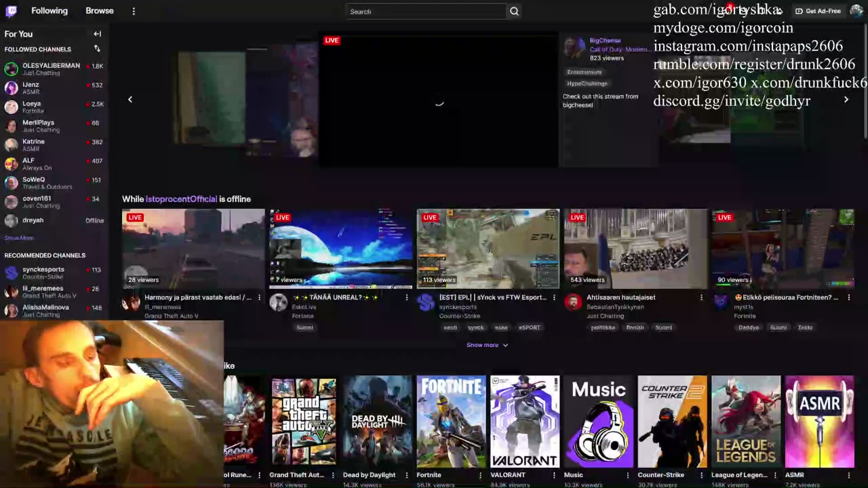This screenshot has height=488, width=868.
Task: Open ALF followed channel
Action: pos(54,163)
